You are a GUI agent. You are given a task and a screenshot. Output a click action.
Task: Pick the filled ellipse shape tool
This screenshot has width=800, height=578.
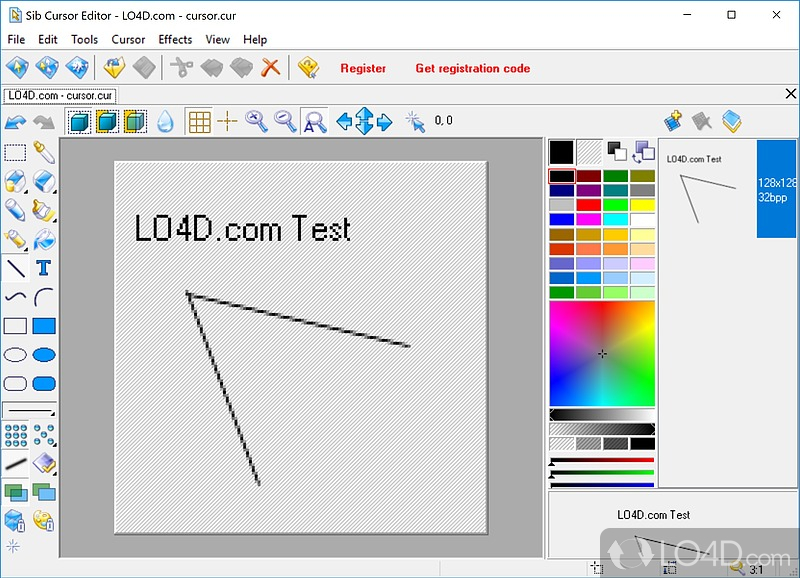(x=44, y=355)
